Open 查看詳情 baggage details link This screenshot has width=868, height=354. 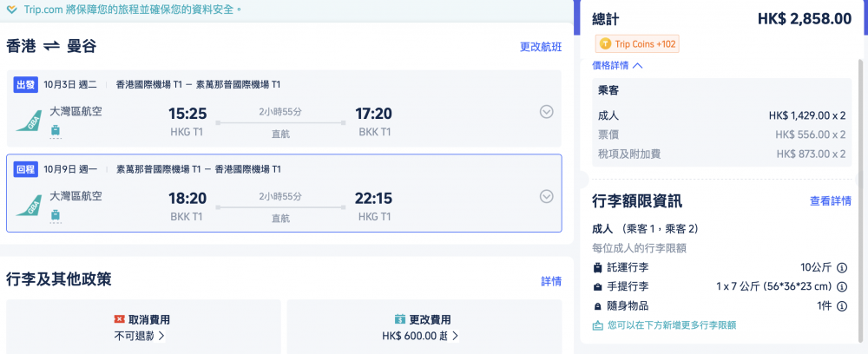click(x=831, y=201)
